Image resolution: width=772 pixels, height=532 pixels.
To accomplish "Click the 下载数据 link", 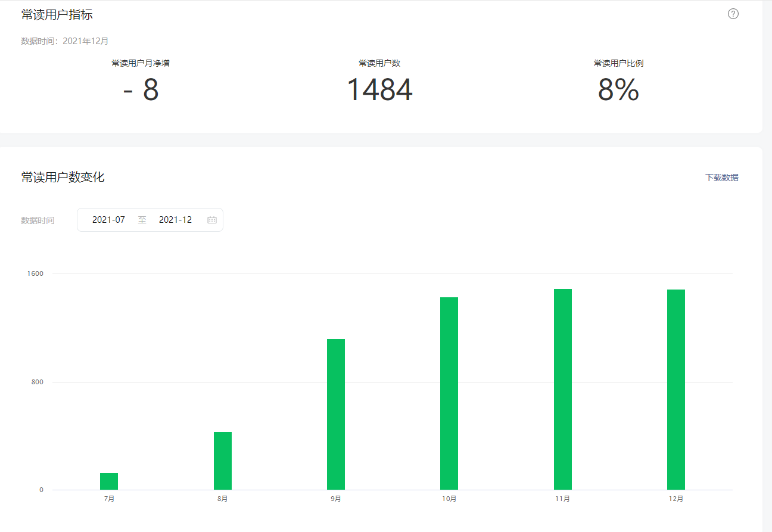I will coord(721,178).
